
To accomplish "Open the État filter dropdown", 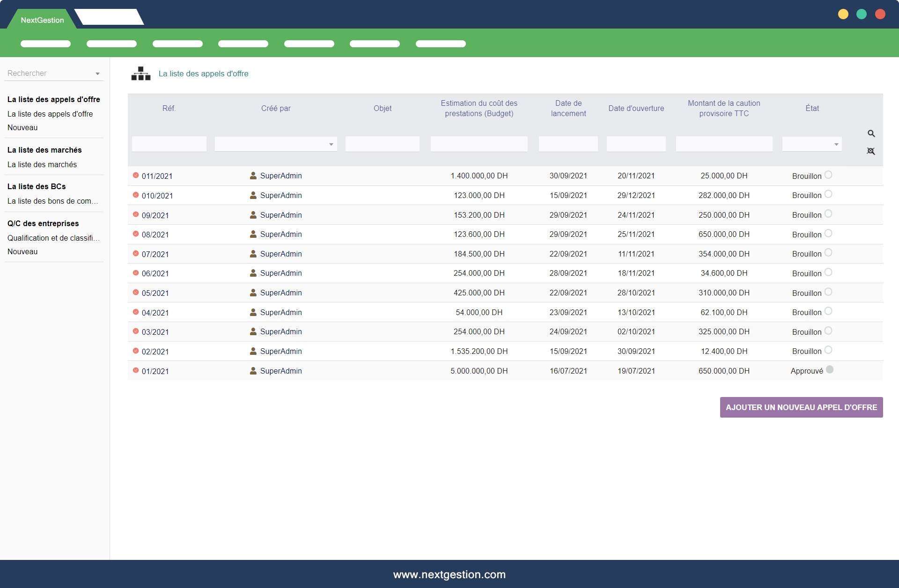I will click(x=836, y=145).
